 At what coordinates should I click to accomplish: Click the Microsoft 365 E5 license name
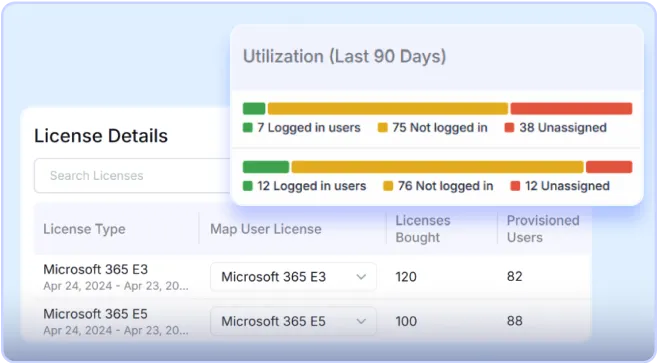click(96, 314)
